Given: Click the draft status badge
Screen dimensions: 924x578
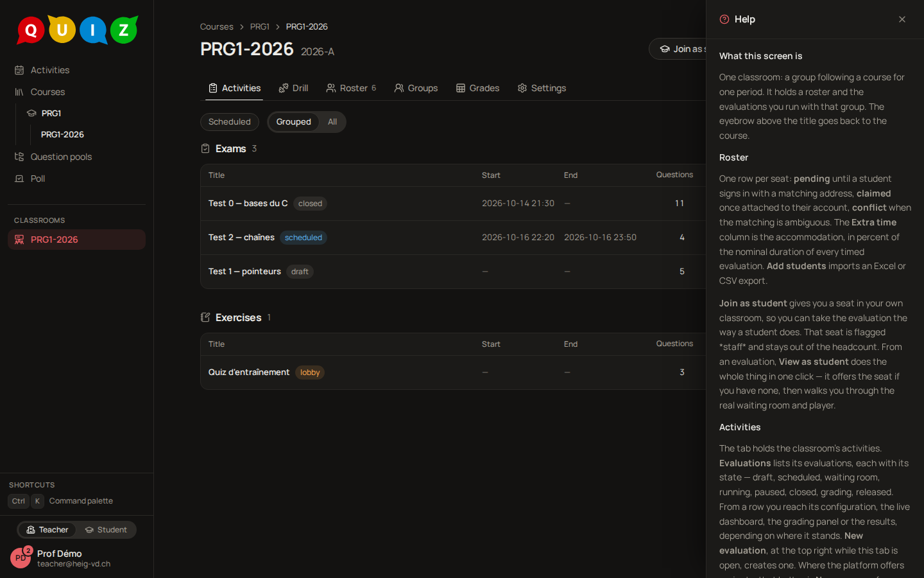Looking at the screenshot, I should 300,272.
